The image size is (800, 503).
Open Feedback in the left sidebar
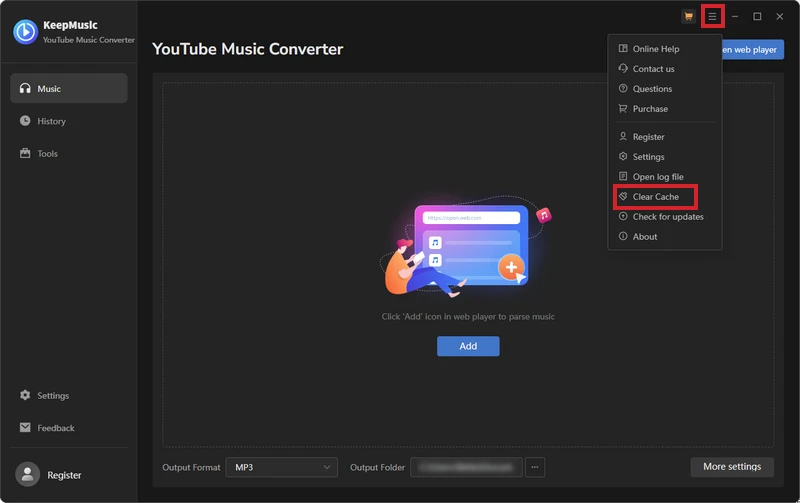[69, 428]
